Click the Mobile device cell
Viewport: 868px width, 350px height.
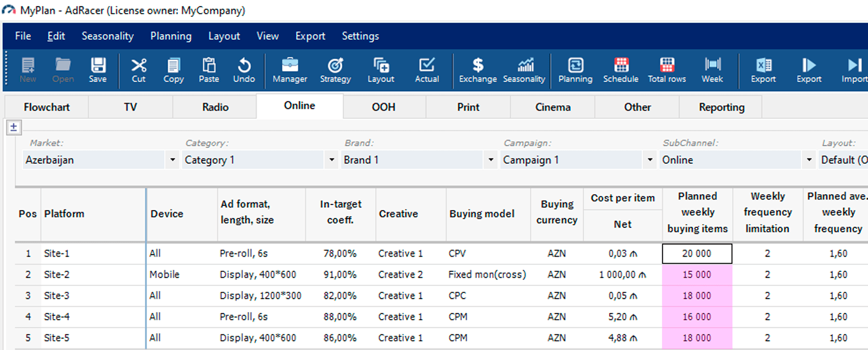[x=182, y=275]
